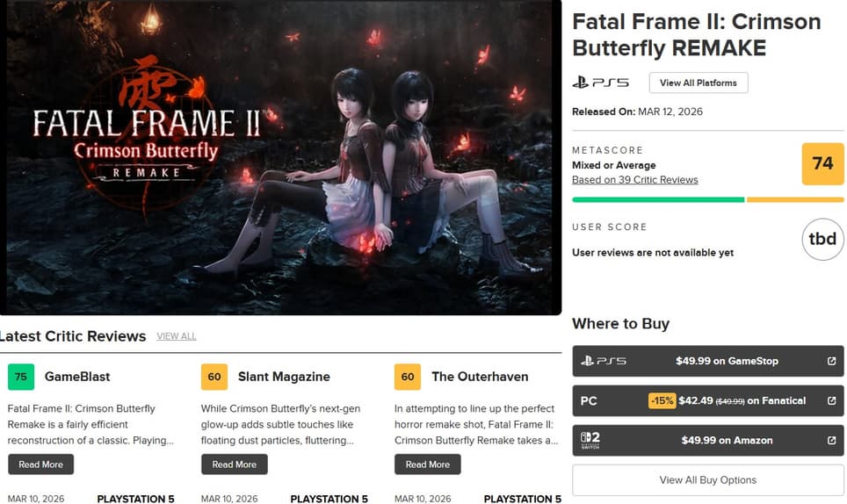Click View All Buy Options button
This screenshot has width=847, height=504.
707,479
